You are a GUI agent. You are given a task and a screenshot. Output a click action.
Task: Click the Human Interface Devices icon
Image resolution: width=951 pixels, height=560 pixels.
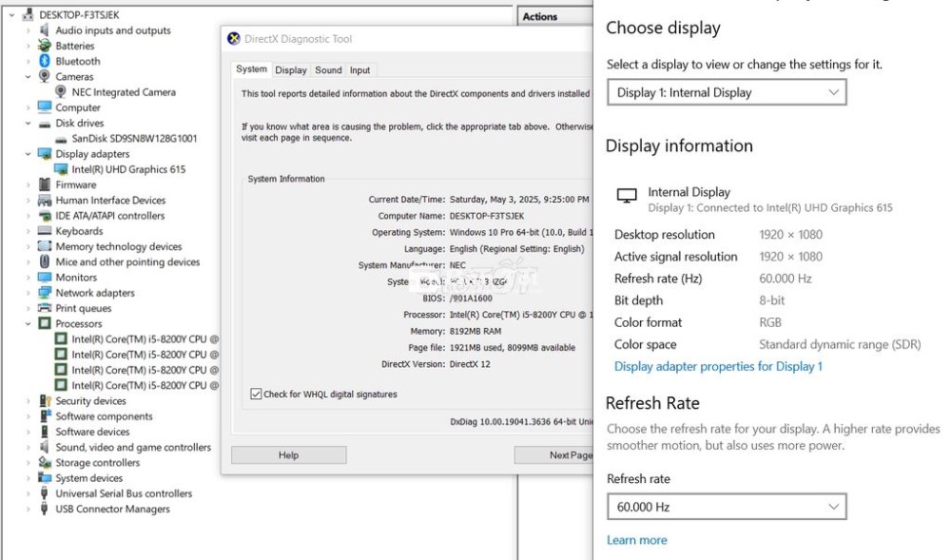45,200
